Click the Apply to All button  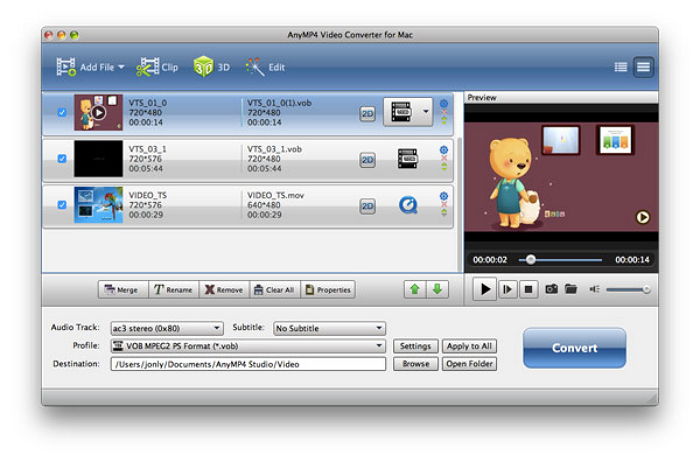(x=469, y=346)
